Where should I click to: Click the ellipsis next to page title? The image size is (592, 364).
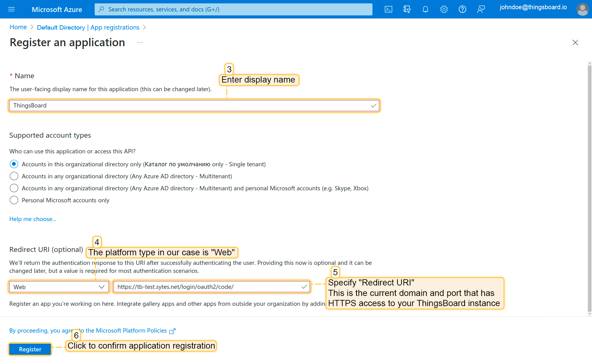point(140,42)
